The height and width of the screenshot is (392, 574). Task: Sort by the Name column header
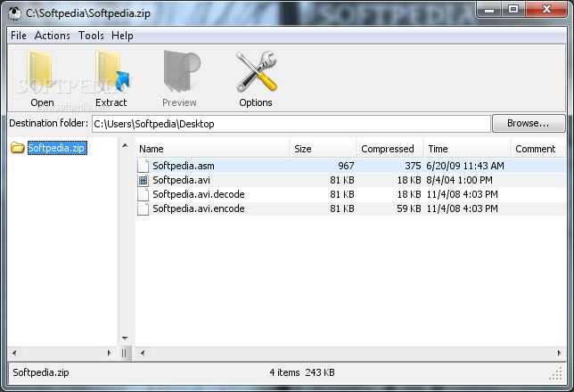click(x=212, y=149)
